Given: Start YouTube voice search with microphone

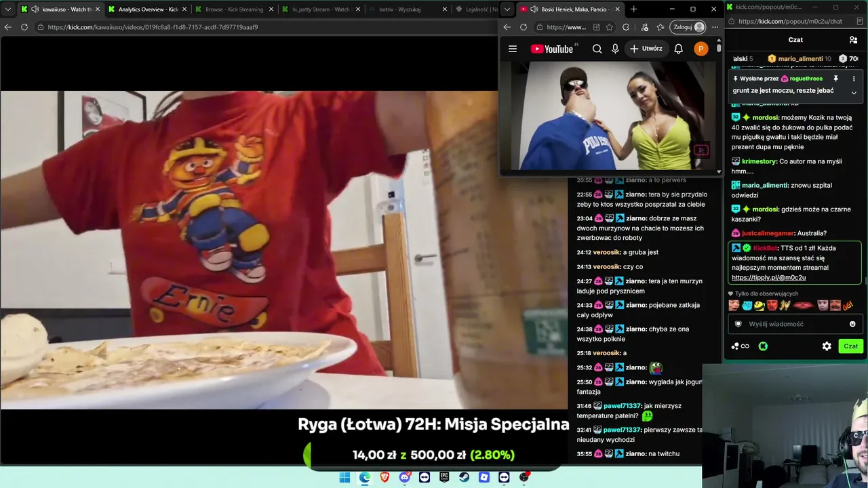Looking at the screenshot, I should (x=615, y=49).
